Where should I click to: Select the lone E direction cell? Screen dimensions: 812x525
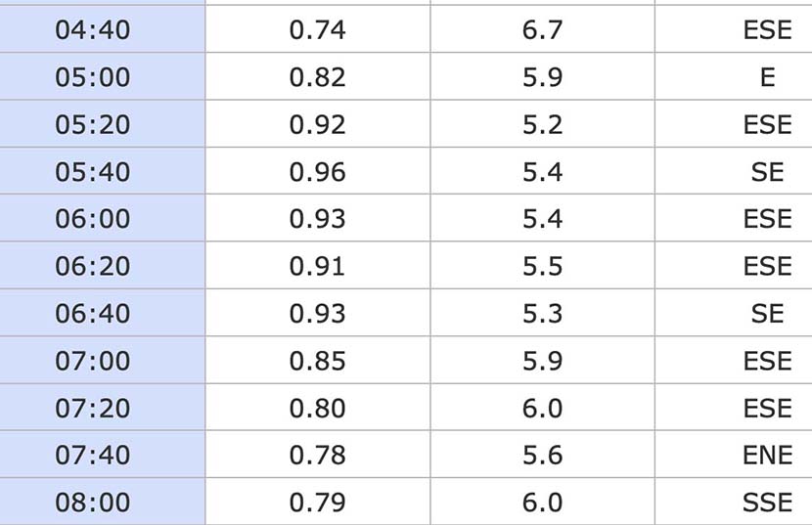734,76
